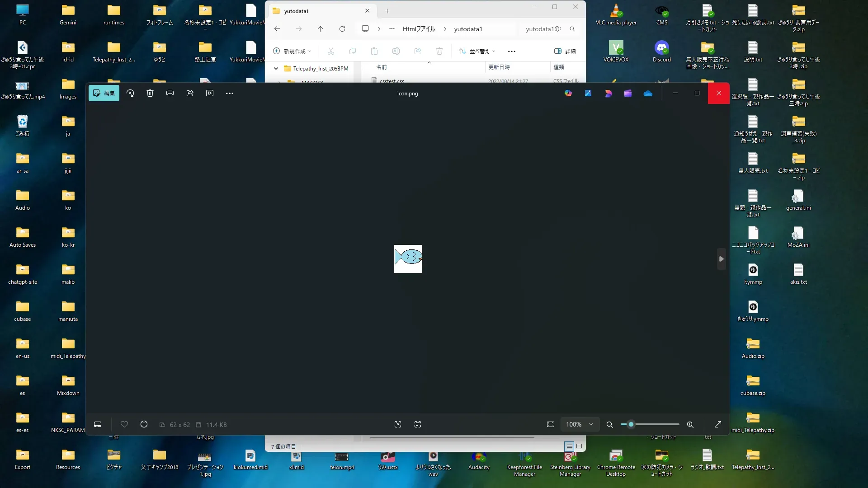This screenshot has width=868, height=488.
Task: Click the zoom slider handle
Action: click(x=631, y=424)
